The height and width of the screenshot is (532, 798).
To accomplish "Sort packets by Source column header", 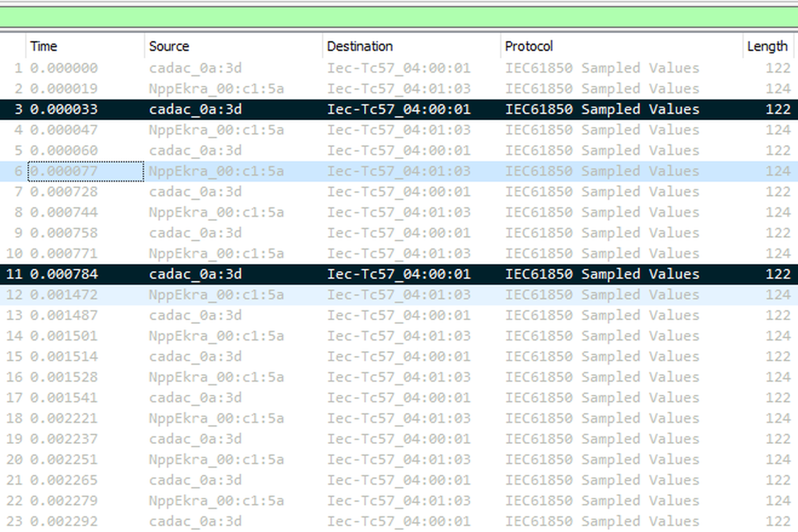I will (x=233, y=46).
